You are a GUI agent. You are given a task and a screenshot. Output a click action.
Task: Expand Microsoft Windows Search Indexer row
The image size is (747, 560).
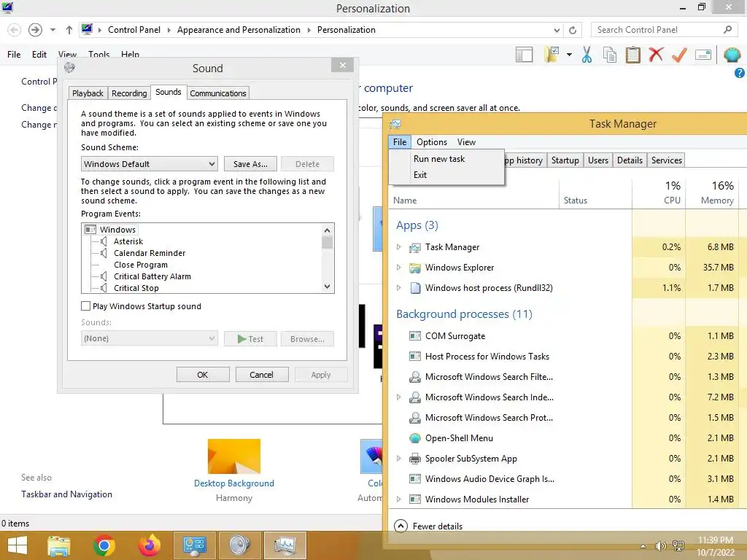click(x=399, y=397)
